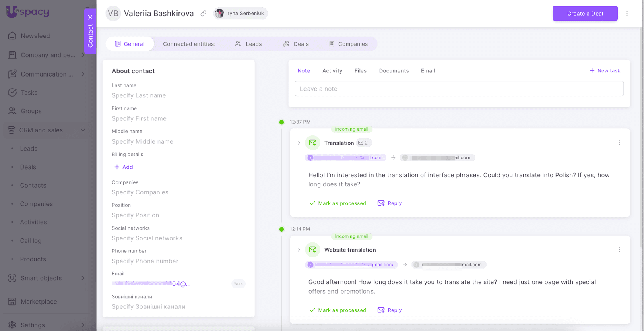Expand the Website translation email

coord(299,250)
